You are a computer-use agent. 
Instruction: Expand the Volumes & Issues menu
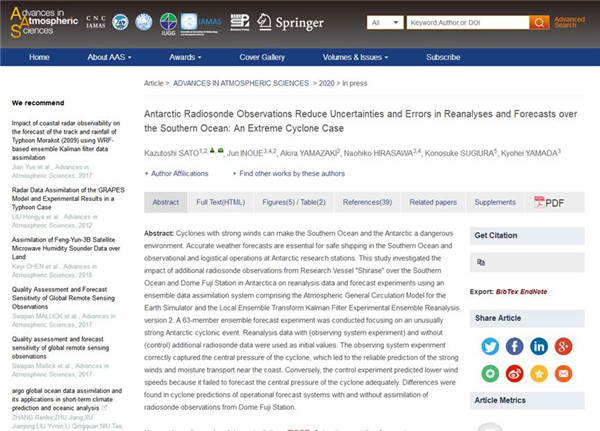[x=355, y=57]
